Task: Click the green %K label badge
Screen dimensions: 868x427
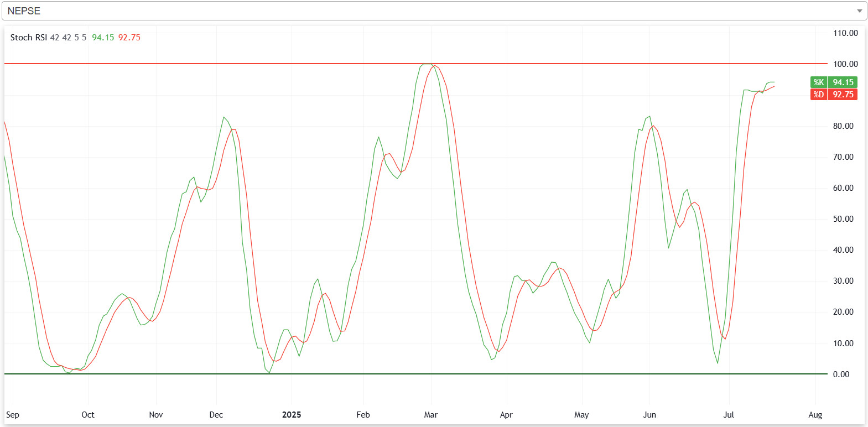Action: pyautogui.click(x=819, y=82)
